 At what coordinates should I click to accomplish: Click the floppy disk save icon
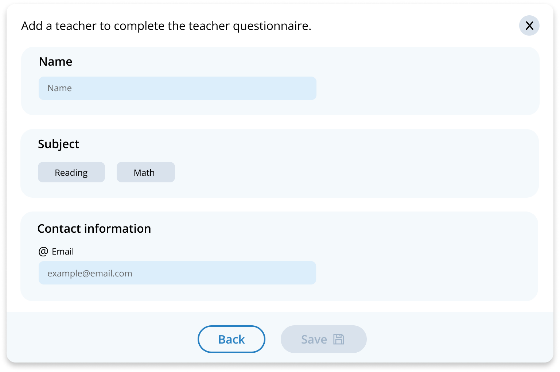tap(338, 339)
